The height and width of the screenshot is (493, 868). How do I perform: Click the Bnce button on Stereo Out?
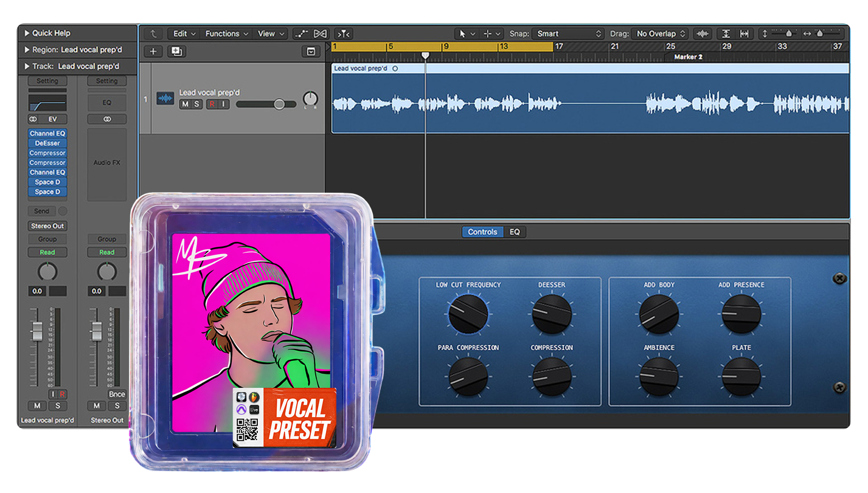[117, 394]
